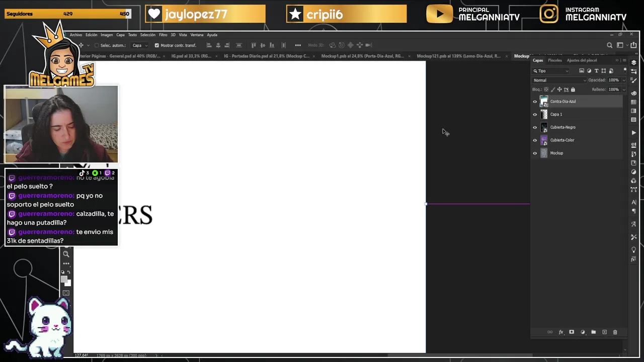
Task: Create a new layer
Action: 604,332
